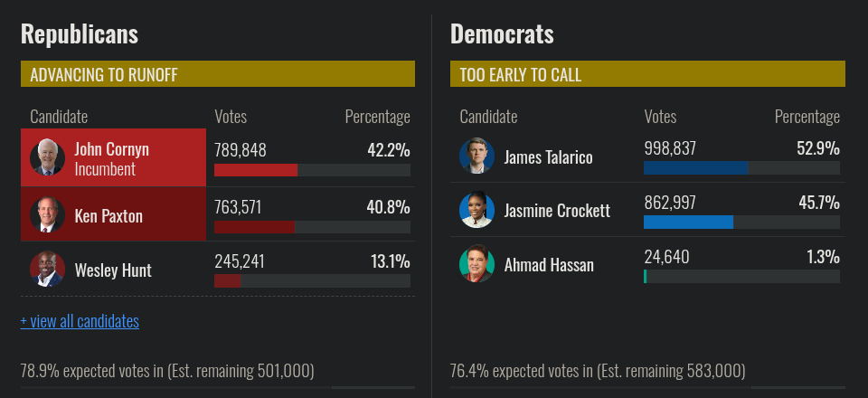Viewport: 868px width, 398px height.
Task: Click the Advancing to Runoff banner
Action: click(x=217, y=74)
